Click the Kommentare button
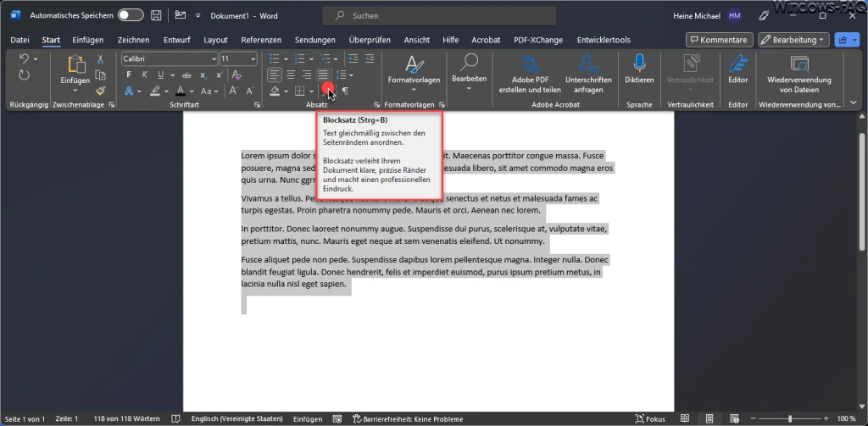868x426 pixels. tap(719, 40)
